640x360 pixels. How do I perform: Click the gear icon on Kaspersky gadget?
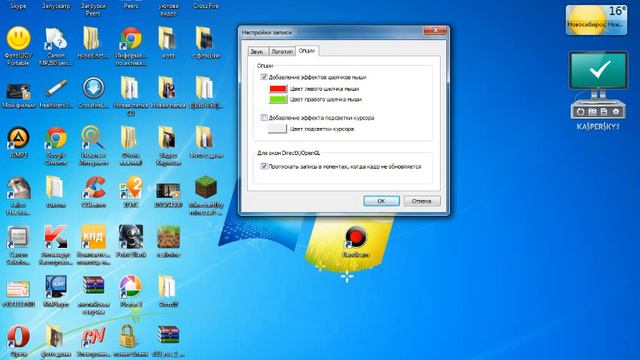(x=616, y=111)
